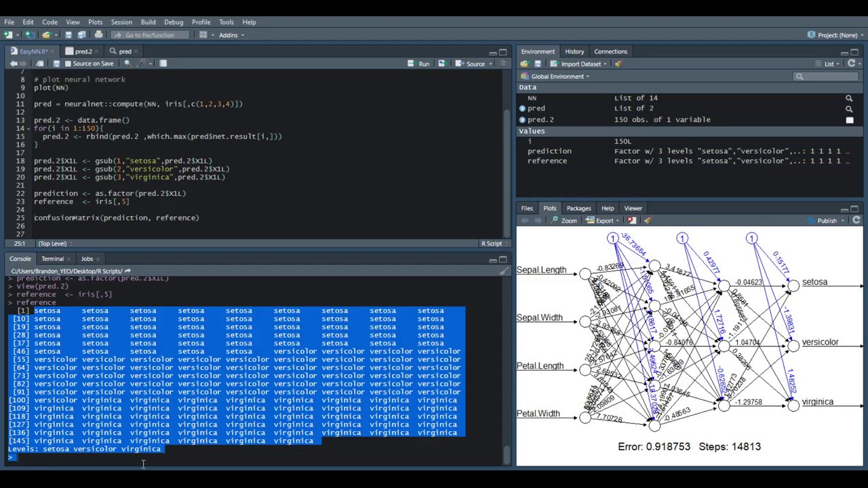868x488 pixels.
Task: Save workspace disk icon in Environment pane
Action: (538, 64)
